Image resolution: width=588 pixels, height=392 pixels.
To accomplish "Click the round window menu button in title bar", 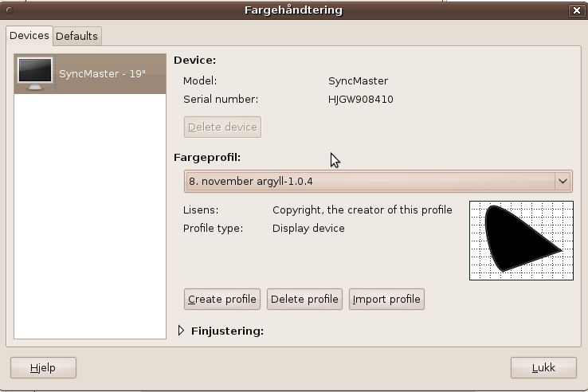I will click(10, 10).
